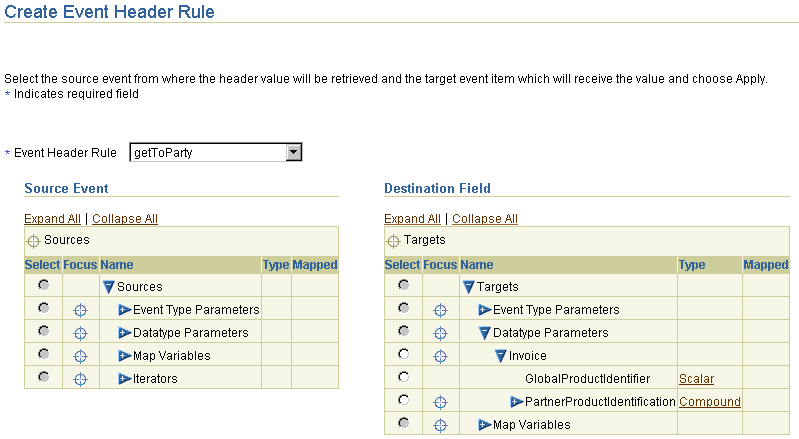Focus on source Map Variables row
This screenshot has width=799, height=439.
81,356
